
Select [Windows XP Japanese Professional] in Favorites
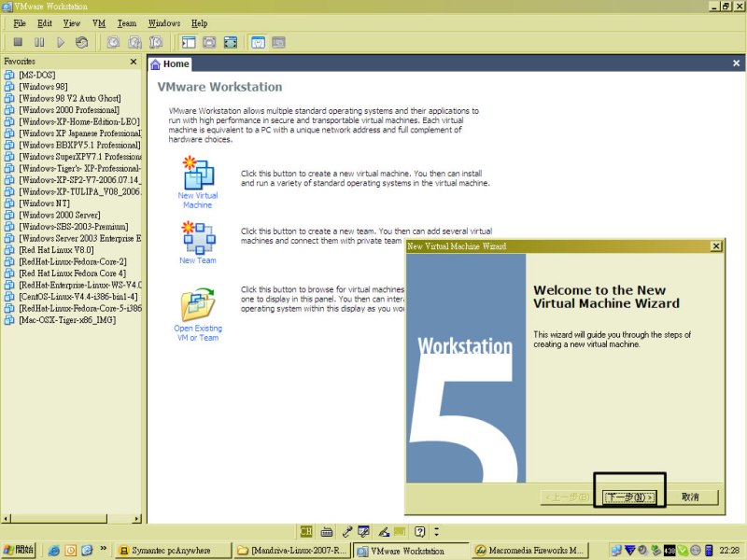79,133
